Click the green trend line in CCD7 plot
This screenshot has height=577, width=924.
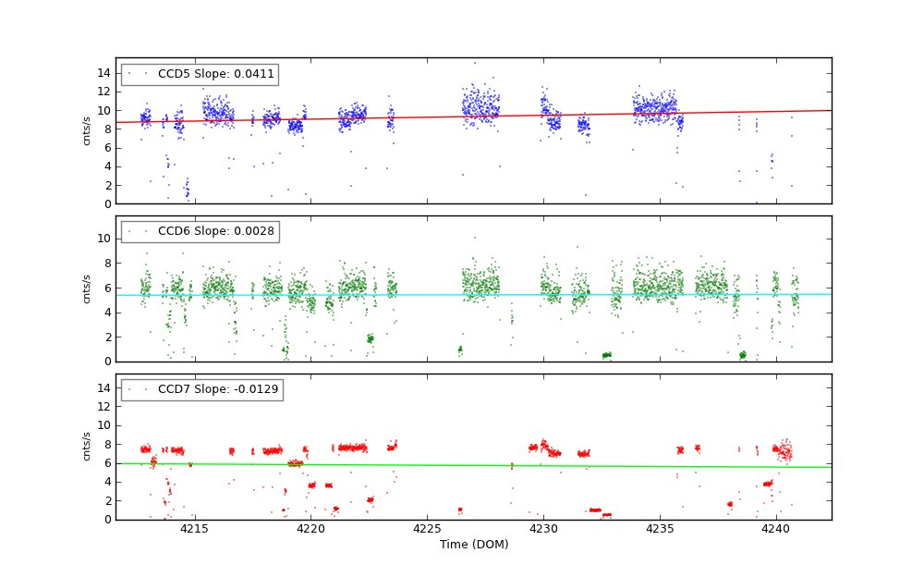pos(462,465)
